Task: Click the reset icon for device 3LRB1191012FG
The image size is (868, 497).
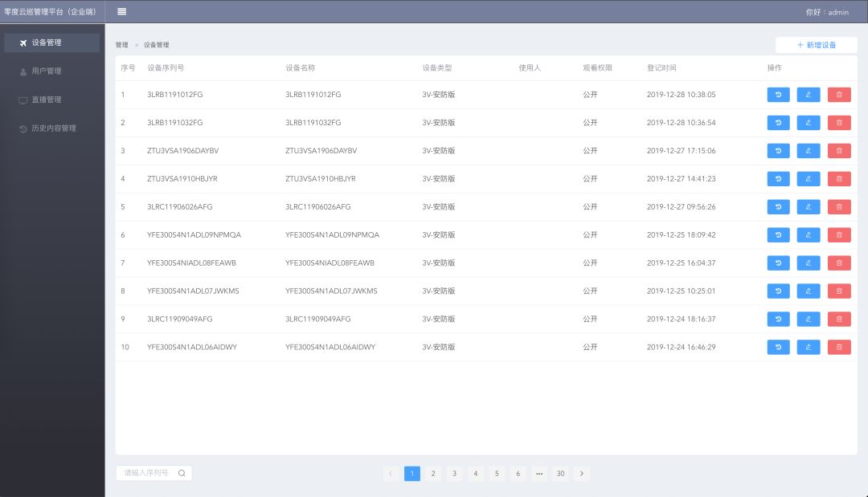Action: (x=778, y=95)
